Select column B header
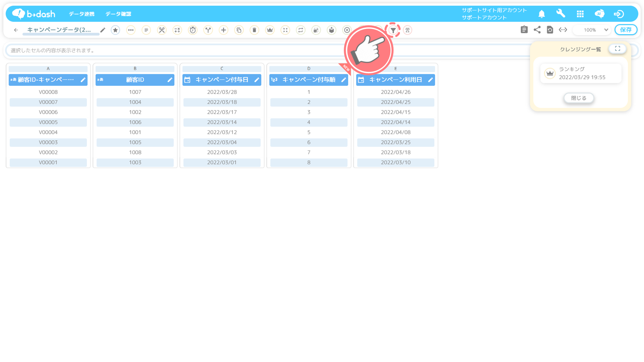Screen dimensions: 644x362 [x=135, y=69]
